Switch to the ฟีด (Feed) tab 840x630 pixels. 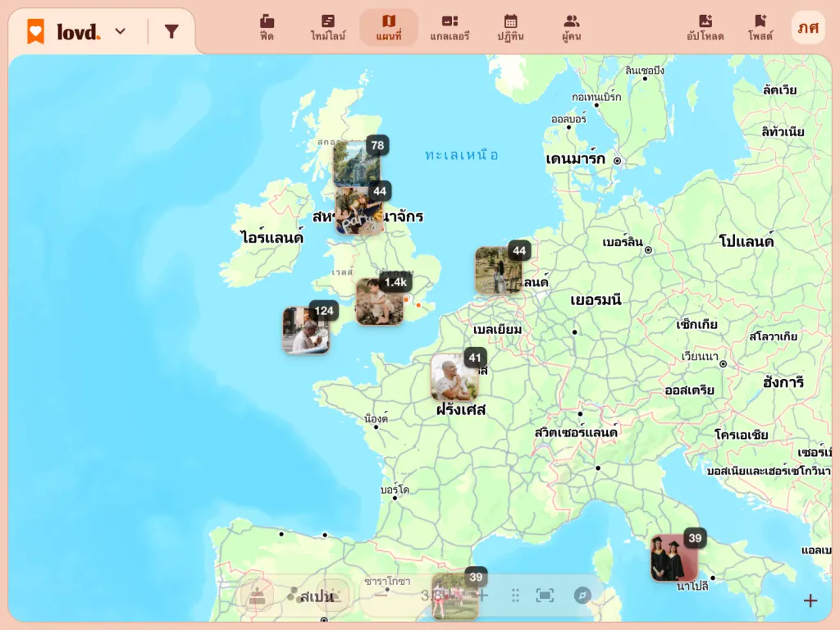pos(267,28)
